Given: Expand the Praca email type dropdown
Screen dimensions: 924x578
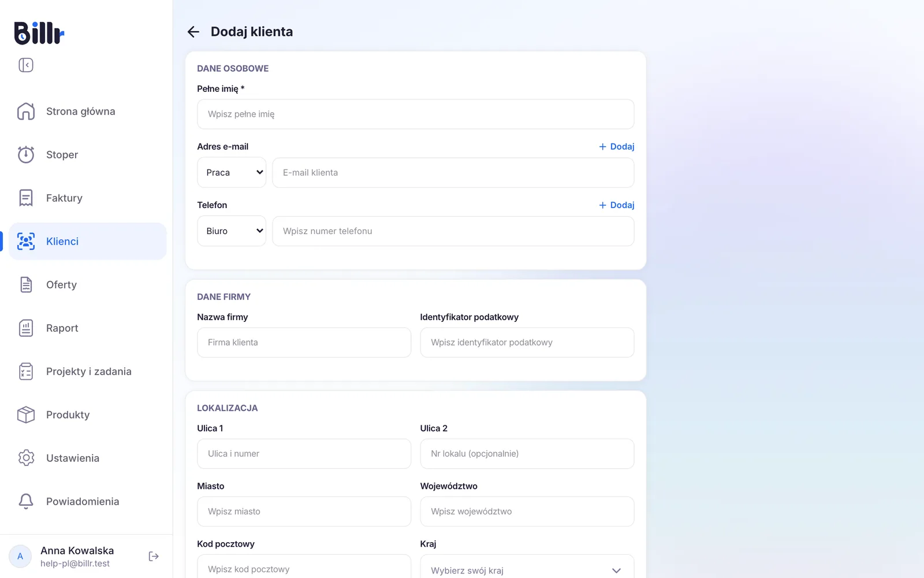Looking at the screenshot, I should tap(232, 172).
